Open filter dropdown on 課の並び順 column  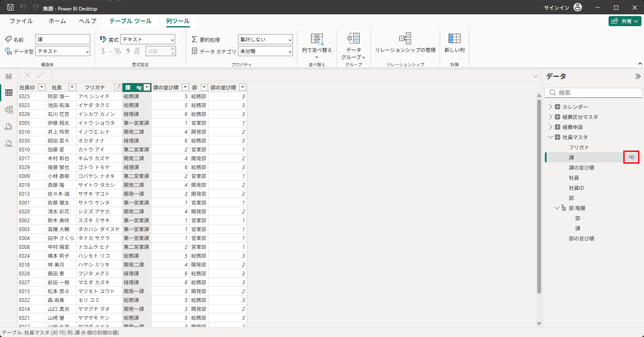tap(185, 87)
